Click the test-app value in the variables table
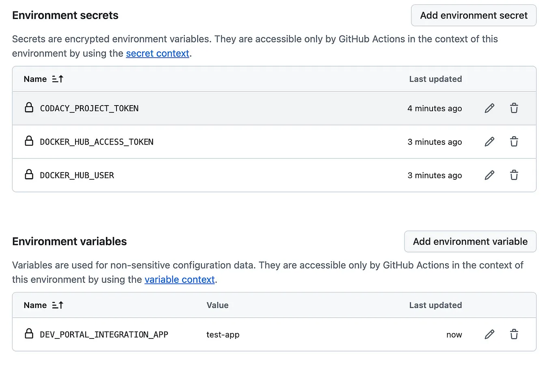The height and width of the screenshot is (392, 551). 222,334
